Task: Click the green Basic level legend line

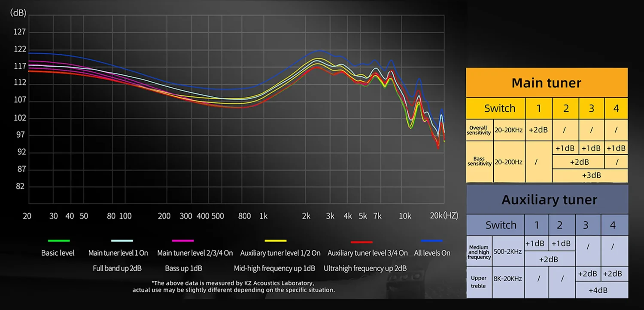Action: pyautogui.click(x=59, y=241)
